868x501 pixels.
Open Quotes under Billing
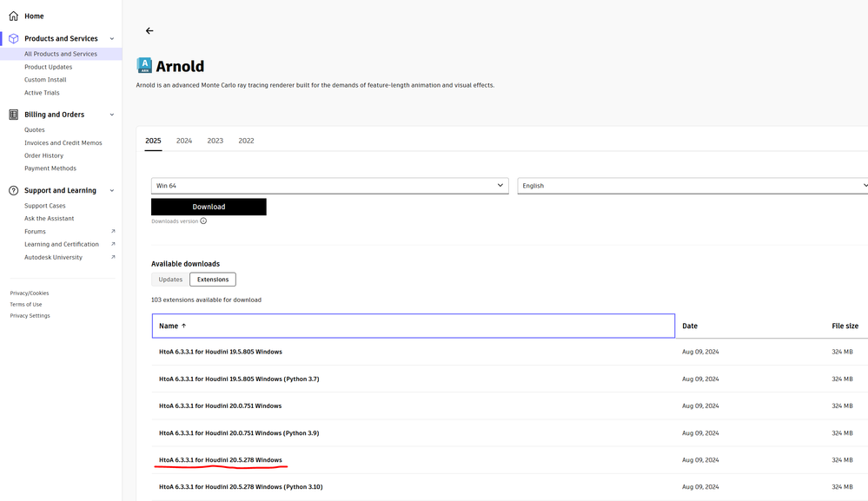point(35,130)
